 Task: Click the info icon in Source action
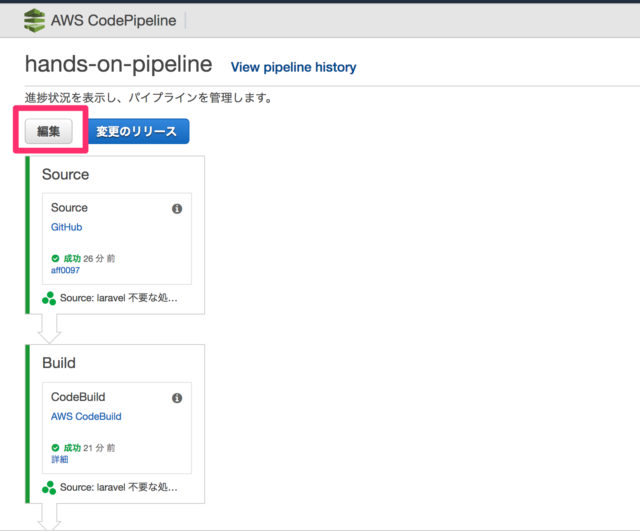[177, 209]
